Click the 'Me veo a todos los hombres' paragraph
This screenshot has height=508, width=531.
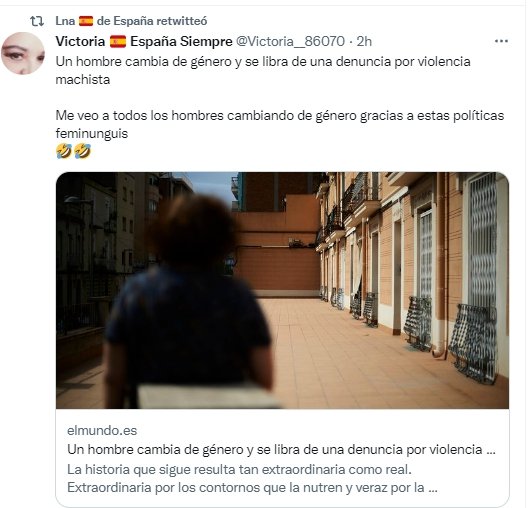click(x=280, y=124)
